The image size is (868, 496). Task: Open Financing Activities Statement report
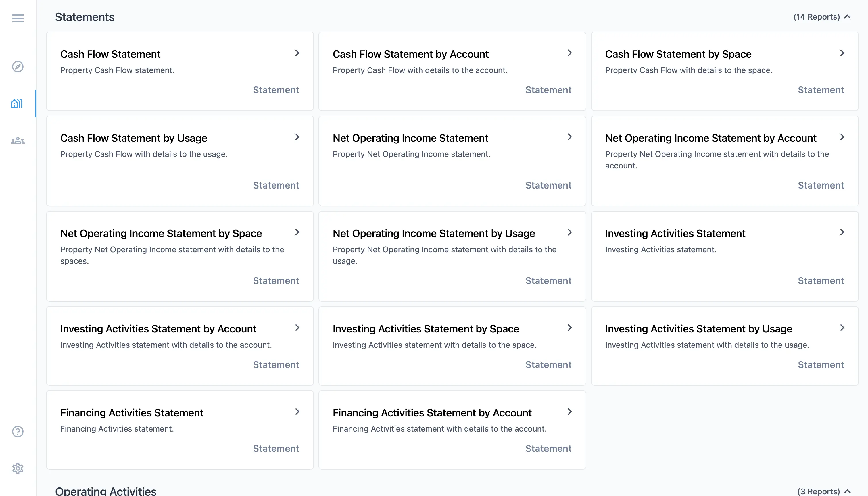[x=132, y=413]
